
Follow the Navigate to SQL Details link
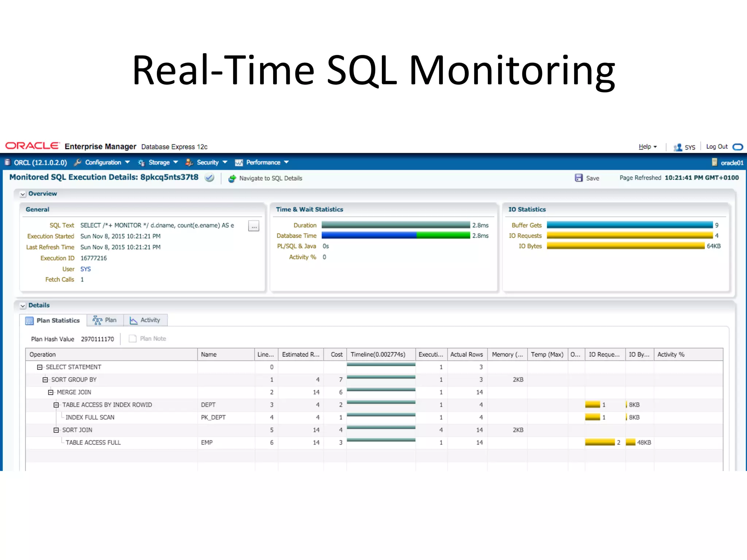pos(271,178)
